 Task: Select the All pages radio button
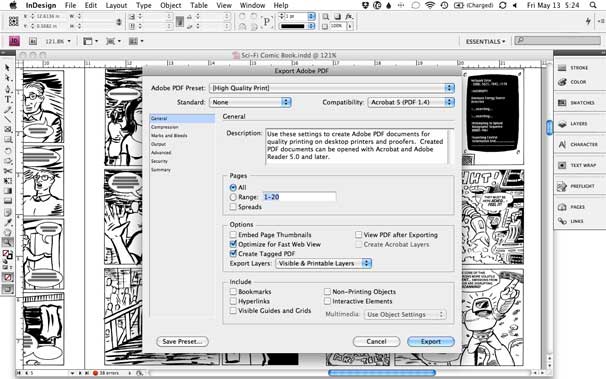tap(233, 187)
